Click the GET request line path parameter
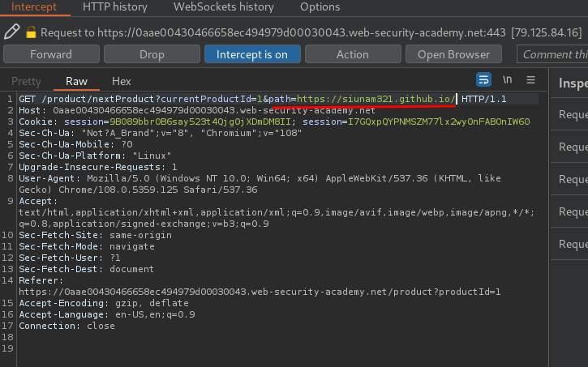 tap(362, 99)
